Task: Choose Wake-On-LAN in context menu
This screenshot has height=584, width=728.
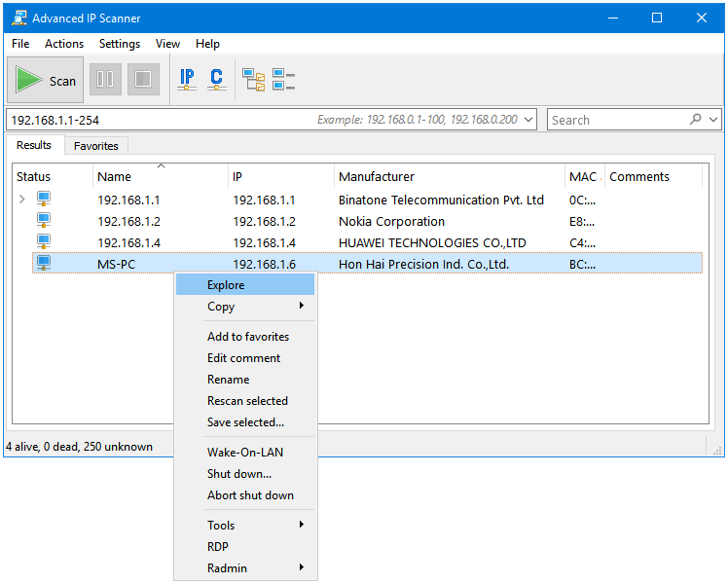Action: click(x=245, y=453)
